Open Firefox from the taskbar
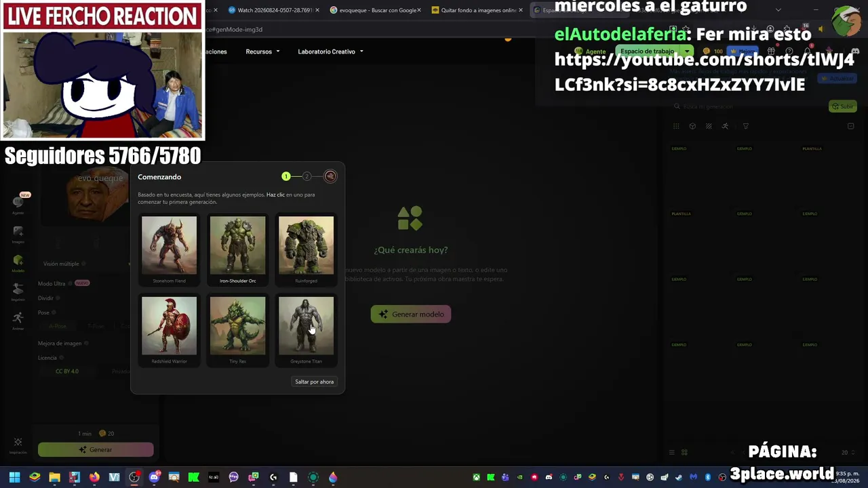 94,477
